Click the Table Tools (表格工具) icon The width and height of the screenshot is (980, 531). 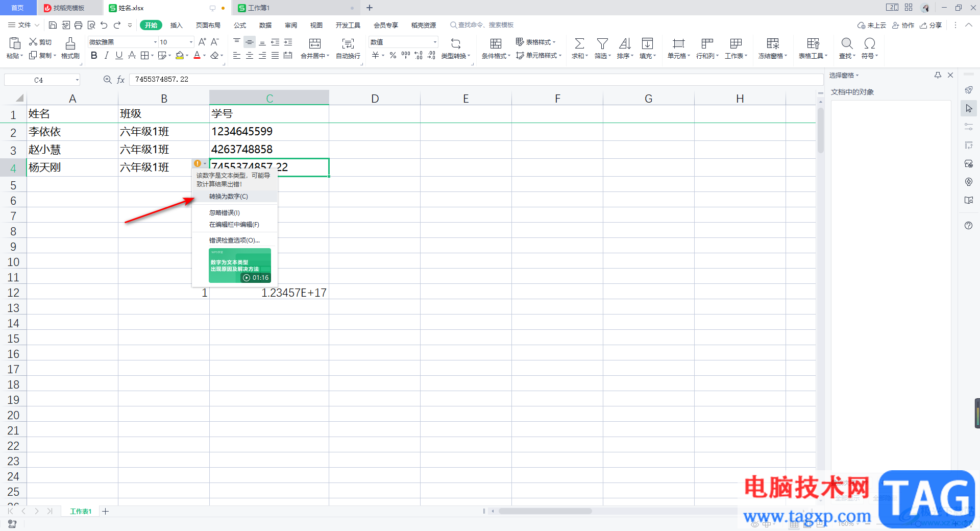[x=813, y=43]
